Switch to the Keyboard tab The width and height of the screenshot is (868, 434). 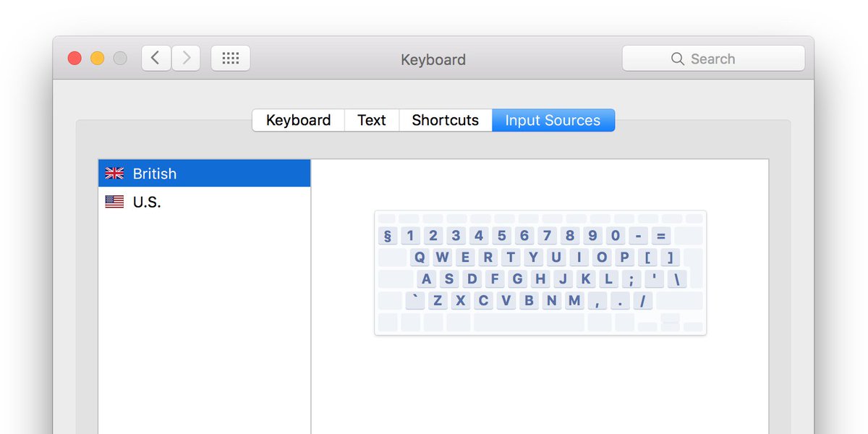[x=299, y=120]
